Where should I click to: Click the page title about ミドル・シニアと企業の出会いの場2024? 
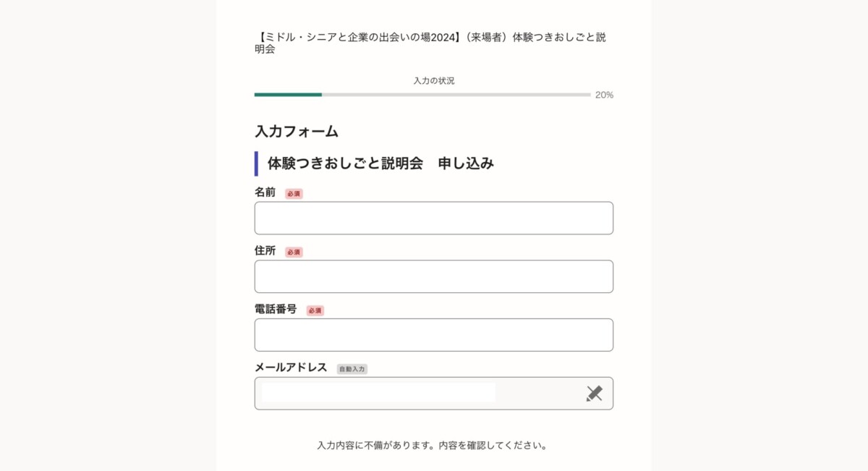(x=430, y=43)
